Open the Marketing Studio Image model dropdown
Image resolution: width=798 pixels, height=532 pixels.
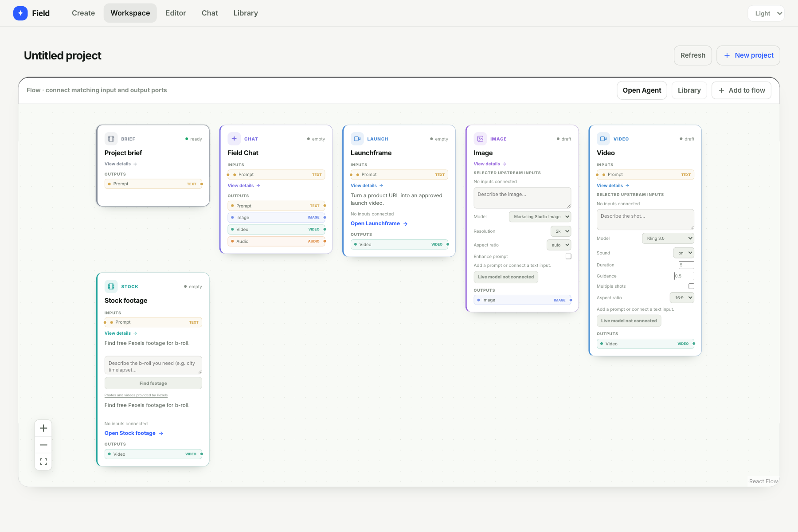point(540,217)
